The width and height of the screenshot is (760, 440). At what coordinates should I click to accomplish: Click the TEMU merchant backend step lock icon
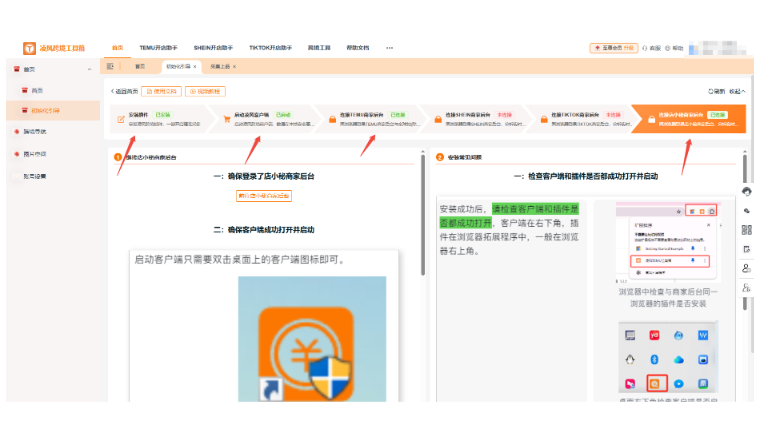[332, 119]
